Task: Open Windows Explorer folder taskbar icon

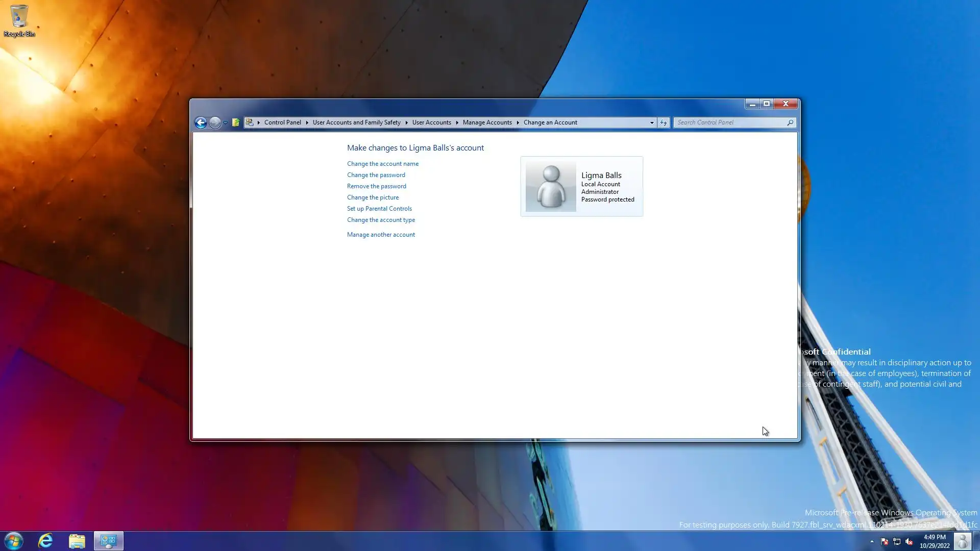Action: point(77,541)
